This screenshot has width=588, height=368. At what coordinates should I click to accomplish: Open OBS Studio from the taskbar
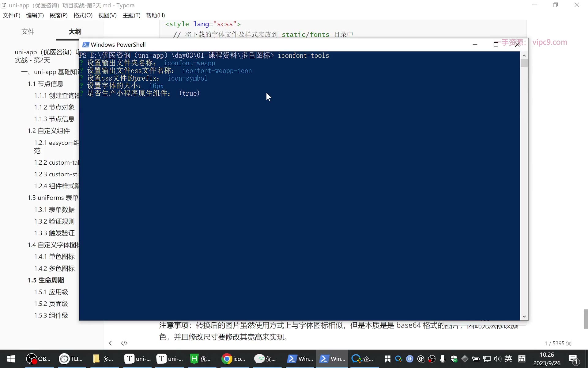(x=38, y=358)
